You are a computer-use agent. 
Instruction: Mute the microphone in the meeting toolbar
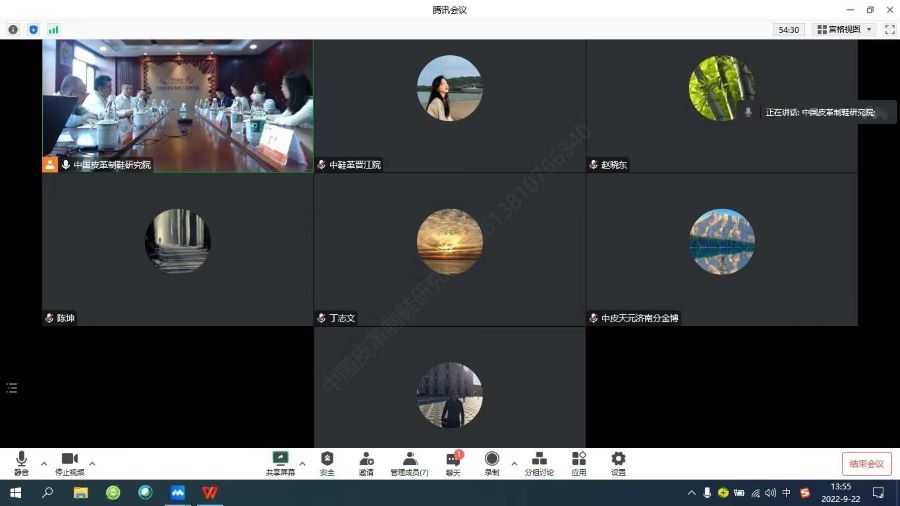(21, 462)
